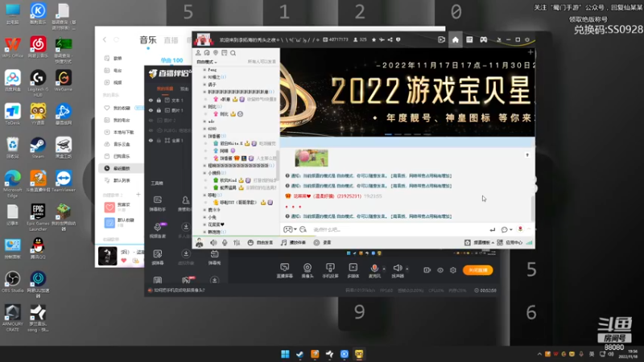Open WPS Office desktop icon
644x362 pixels.
pyautogui.click(x=12, y=47)
